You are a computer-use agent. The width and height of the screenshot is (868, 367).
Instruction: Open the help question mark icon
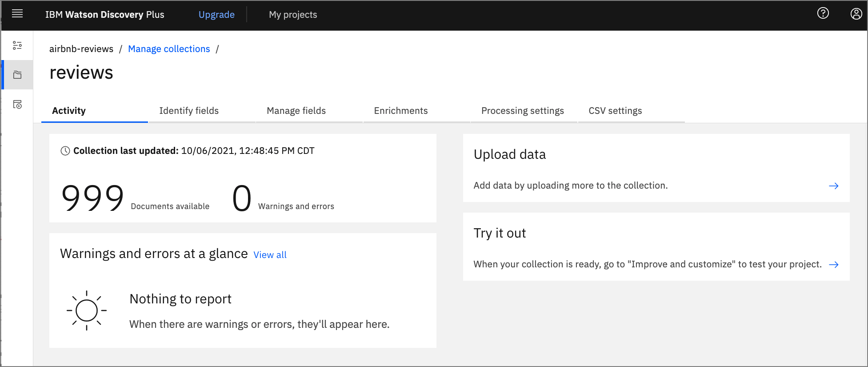823,13
